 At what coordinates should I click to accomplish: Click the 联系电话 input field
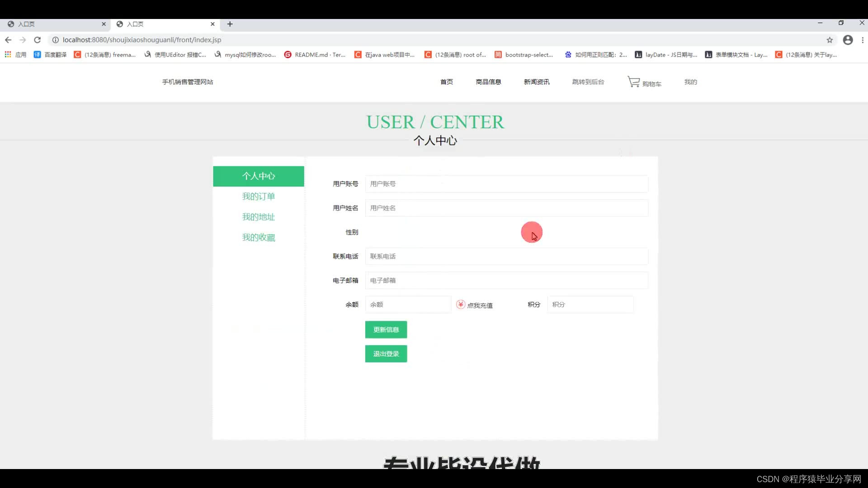[x=506, y=256]
